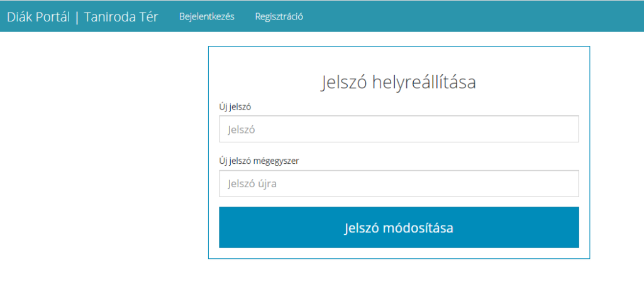Choose Regisztráció from the top navigation

(x=279, y=17)
